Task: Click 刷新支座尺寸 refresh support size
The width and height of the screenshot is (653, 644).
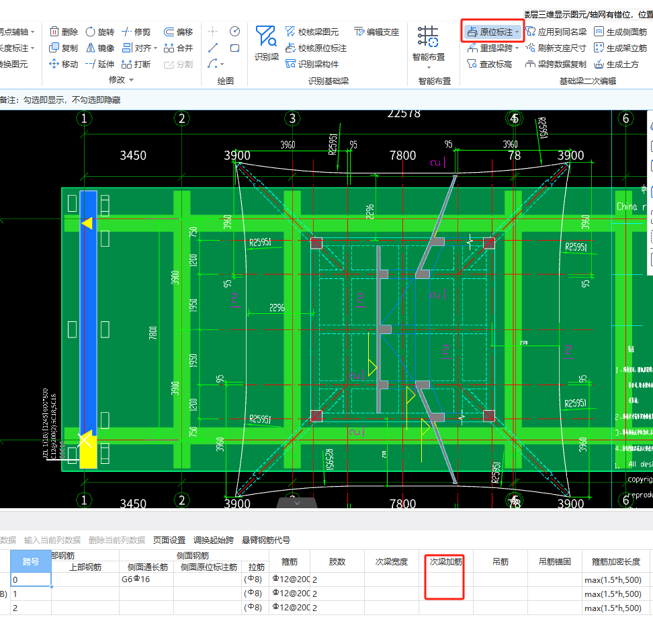Action: (556, 48)
